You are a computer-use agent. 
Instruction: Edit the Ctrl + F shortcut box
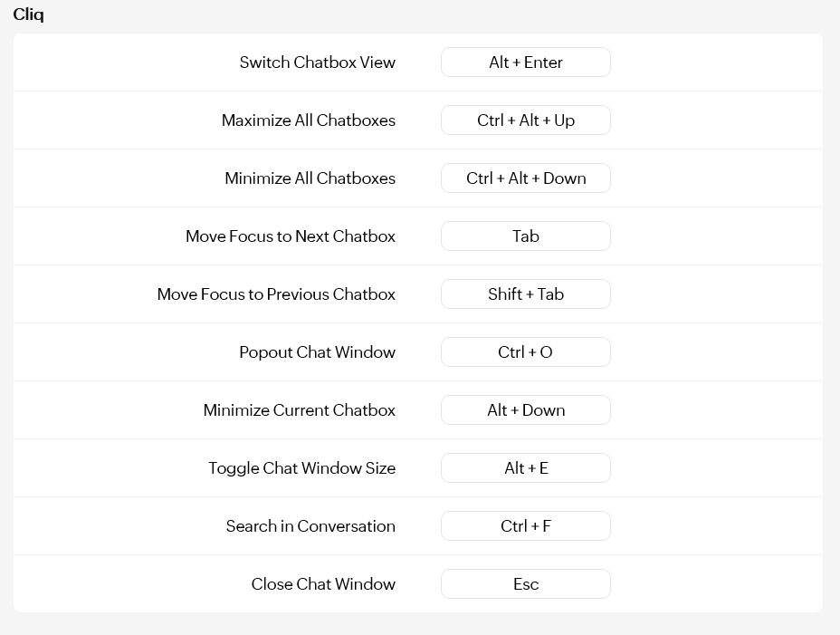pyautogui.click(x=525, y=526)
